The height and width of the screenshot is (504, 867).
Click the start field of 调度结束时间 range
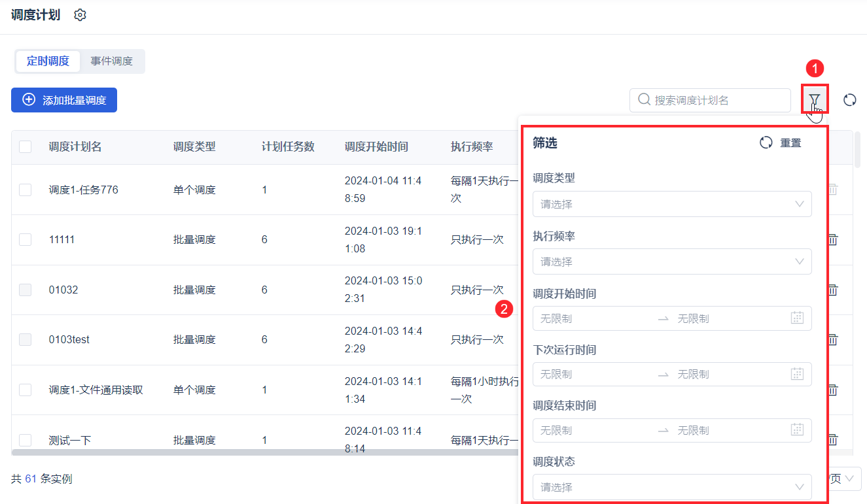pos(594,430)
